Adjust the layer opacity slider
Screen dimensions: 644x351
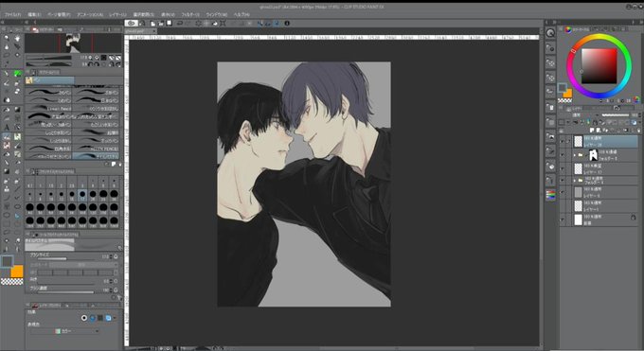point(616,115)
